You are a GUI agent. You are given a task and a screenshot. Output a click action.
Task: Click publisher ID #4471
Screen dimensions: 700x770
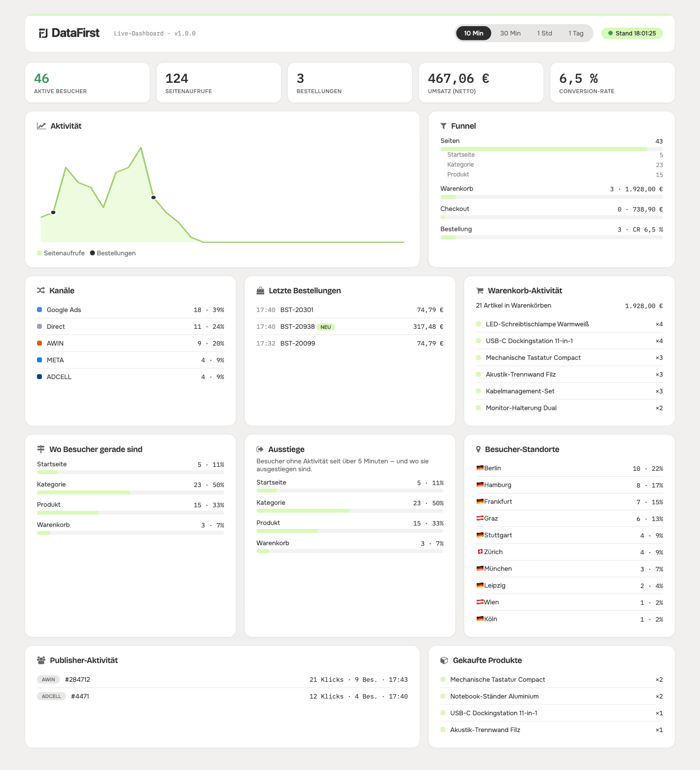click(80, 696)
